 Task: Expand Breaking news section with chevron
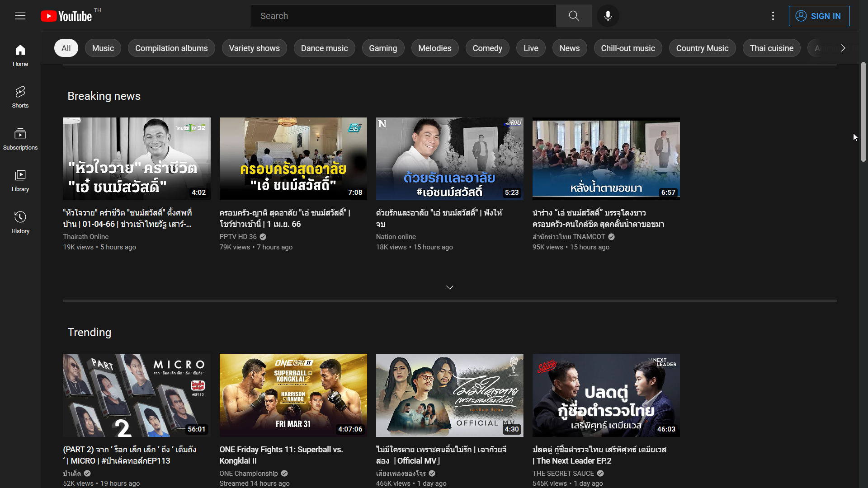450,287
